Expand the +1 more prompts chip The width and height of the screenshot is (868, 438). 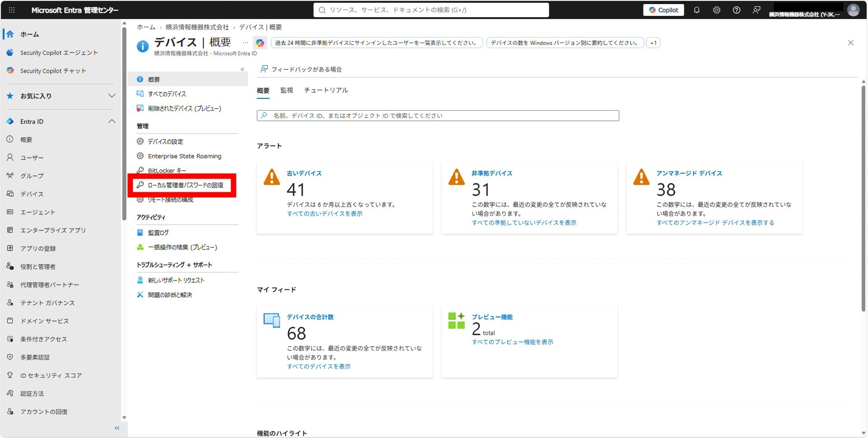pos(653,43)
